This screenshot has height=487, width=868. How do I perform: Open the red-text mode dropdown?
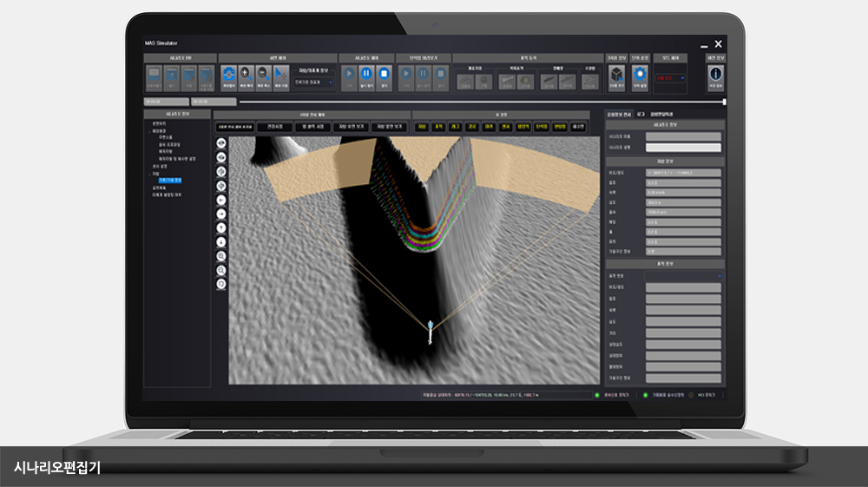coord(670,79)
